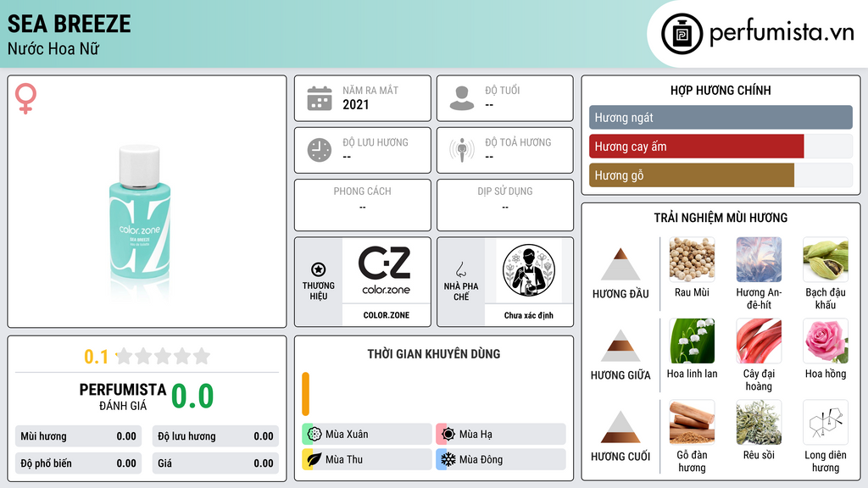Click the pink female gender symbol

coord(25,98)
